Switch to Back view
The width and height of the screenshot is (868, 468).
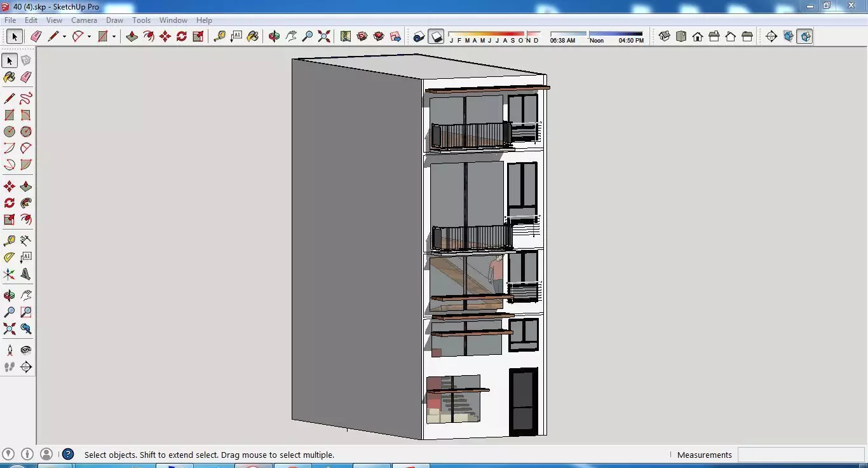pos(731,36)
